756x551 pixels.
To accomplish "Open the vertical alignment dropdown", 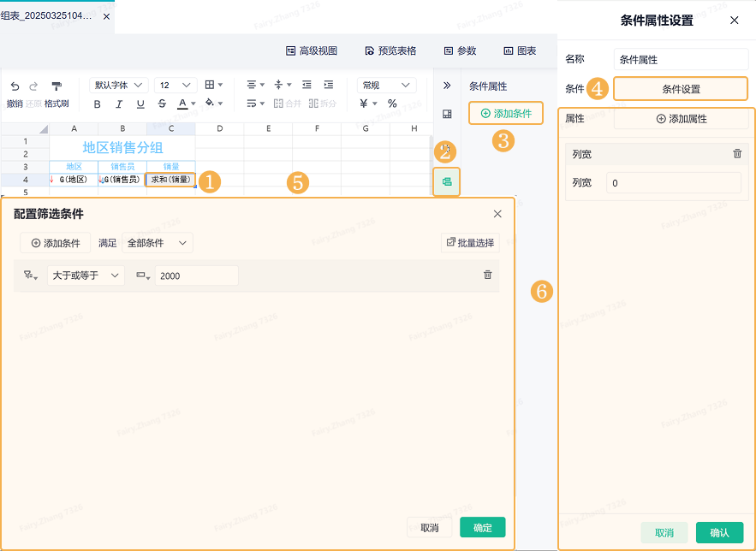I will (283, 85).
